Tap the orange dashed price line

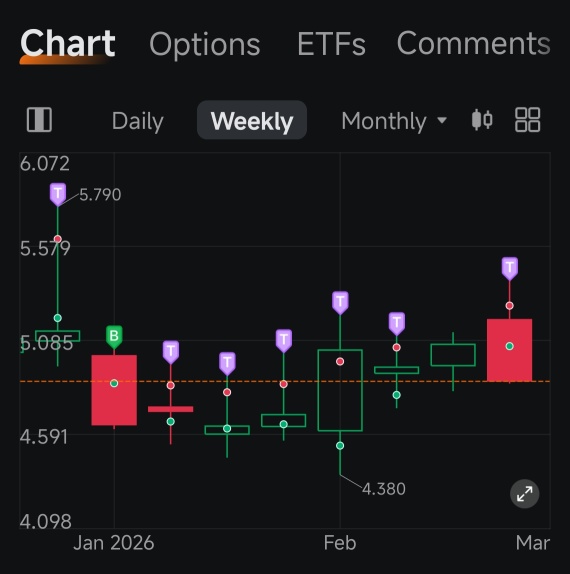285,381
